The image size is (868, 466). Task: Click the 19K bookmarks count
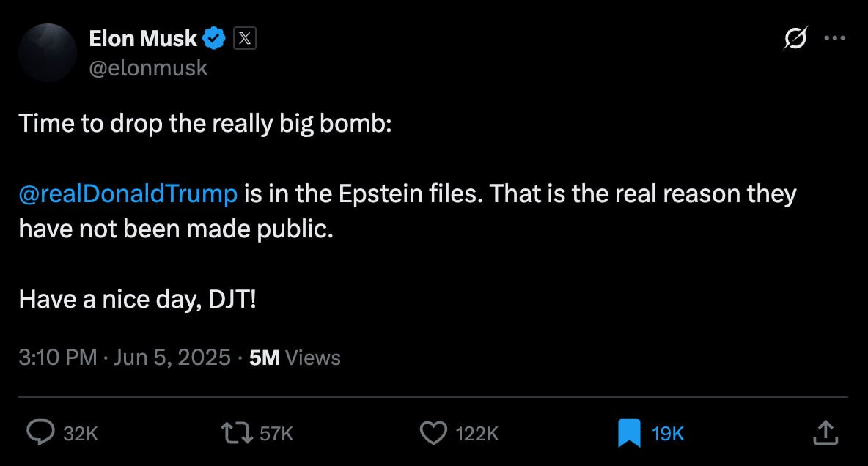[x=668, y=434]
